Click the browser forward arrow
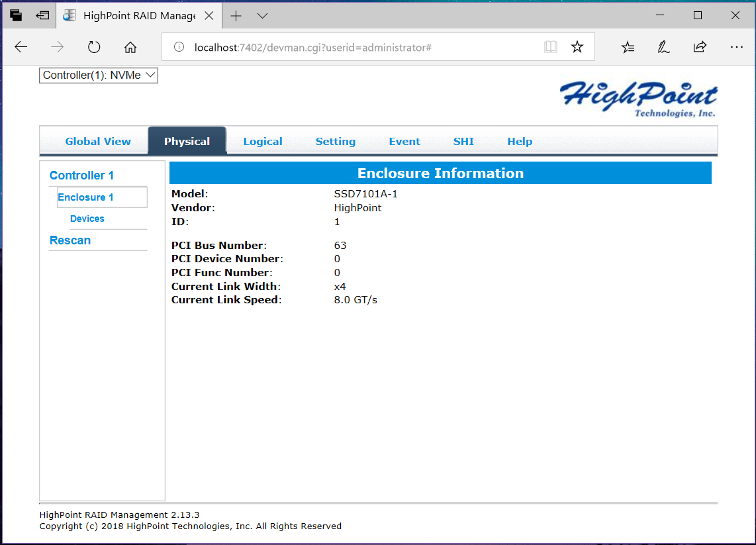This screenshot has width=756, height=545. (58, 47)
